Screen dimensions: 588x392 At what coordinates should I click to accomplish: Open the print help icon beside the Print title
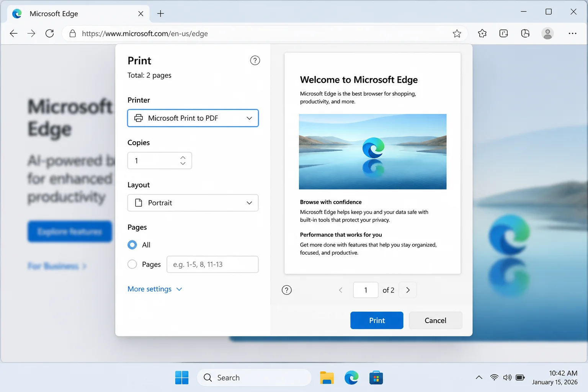pos(255,60)
